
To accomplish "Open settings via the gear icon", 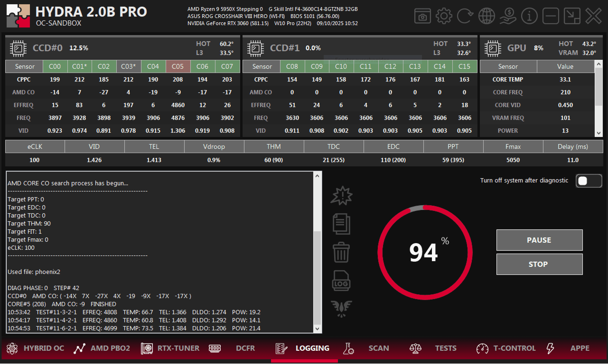I will pyautogui.click(x=444, y=16).
